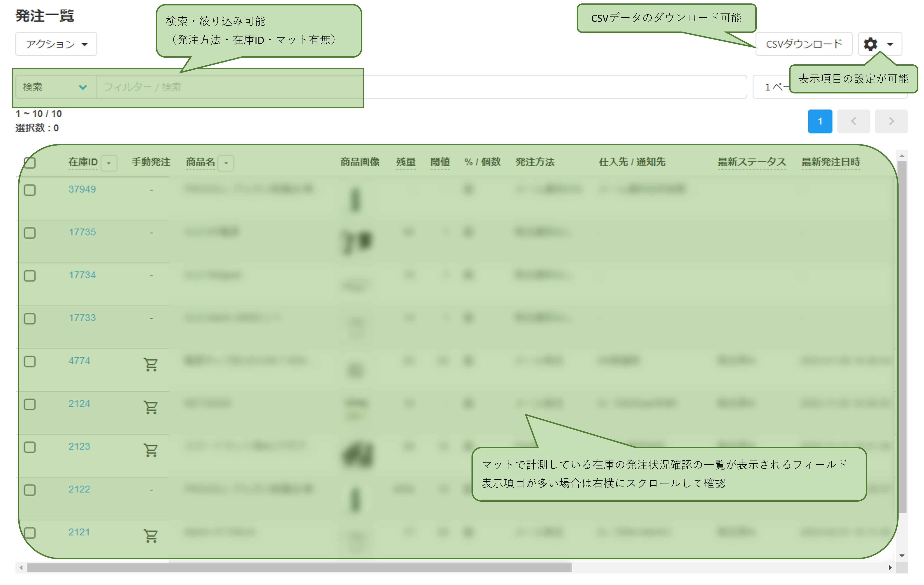
Task: Click the horizontal scrollbar left arrow
Action: (21, 568)
